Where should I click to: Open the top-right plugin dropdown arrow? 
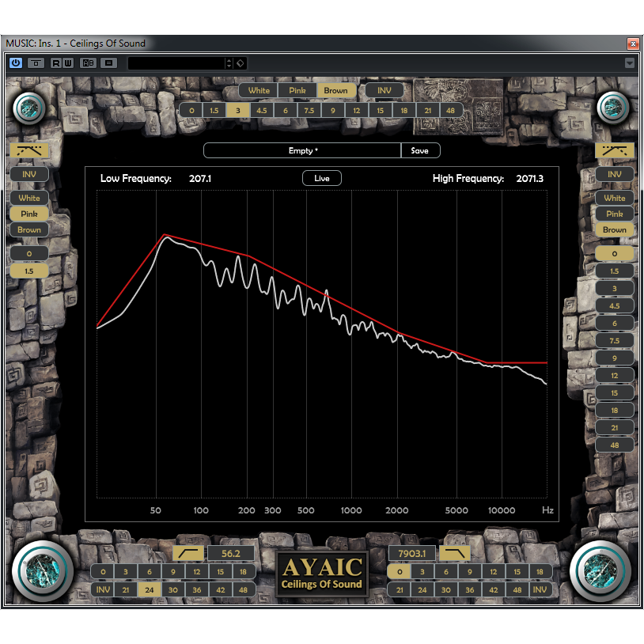coord(631,63)
